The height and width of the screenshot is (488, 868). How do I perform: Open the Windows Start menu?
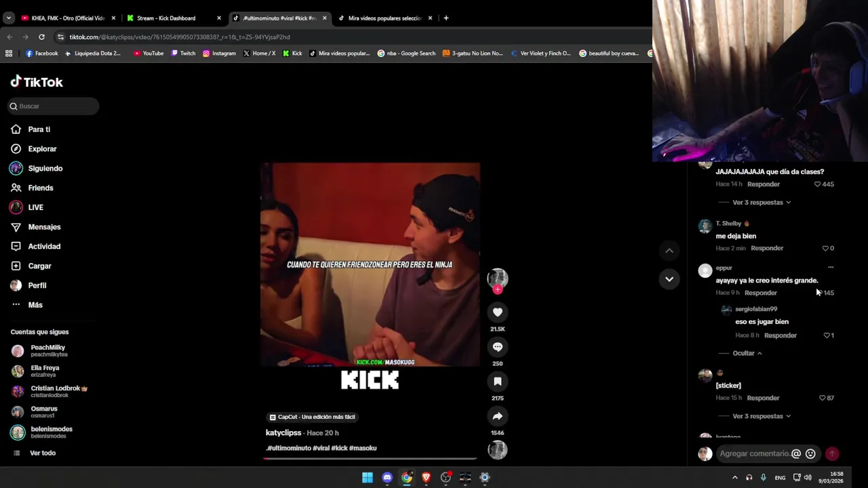(367, 478)
